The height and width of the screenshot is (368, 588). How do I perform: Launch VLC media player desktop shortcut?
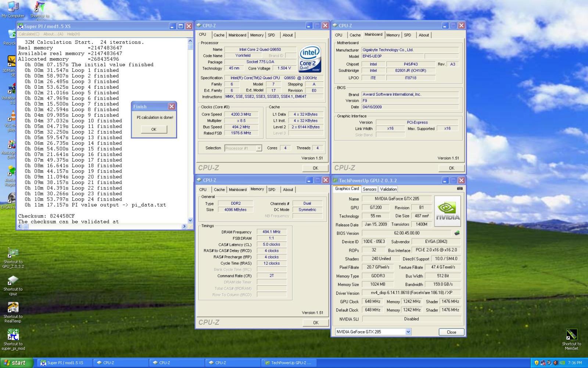pyautogui.click(x=11, y=121)
